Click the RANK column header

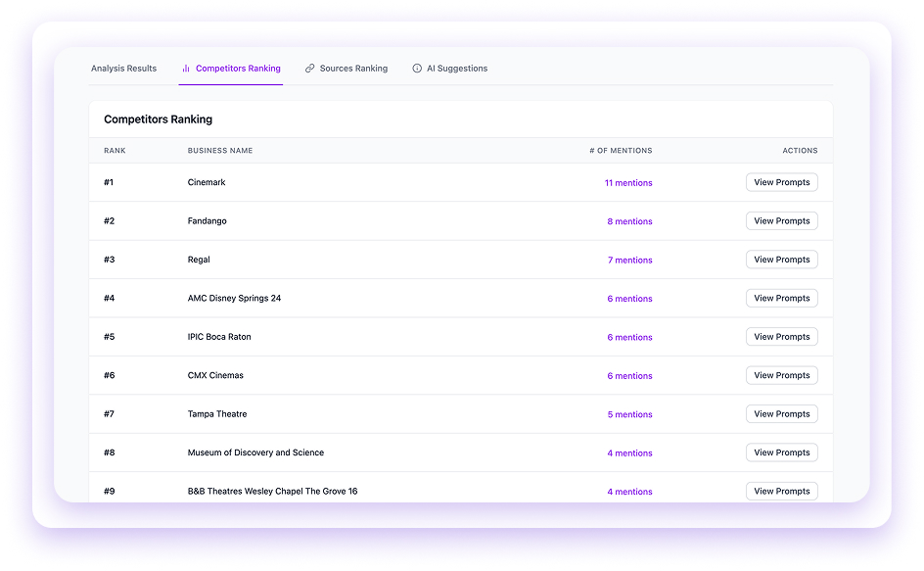coord(115,151)
